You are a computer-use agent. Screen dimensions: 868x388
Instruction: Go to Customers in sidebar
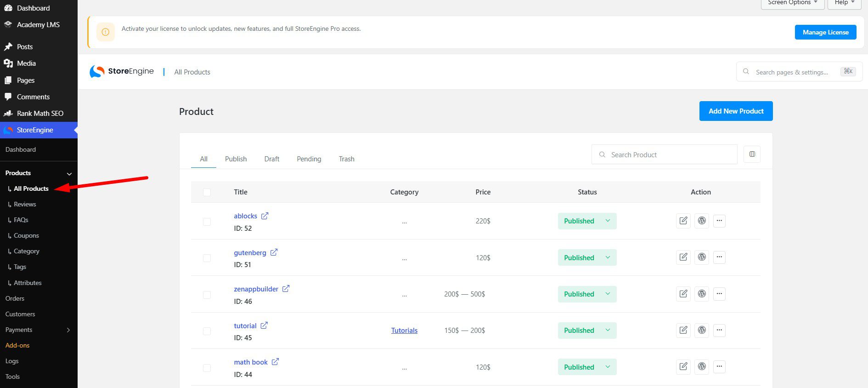click(20, 314)
